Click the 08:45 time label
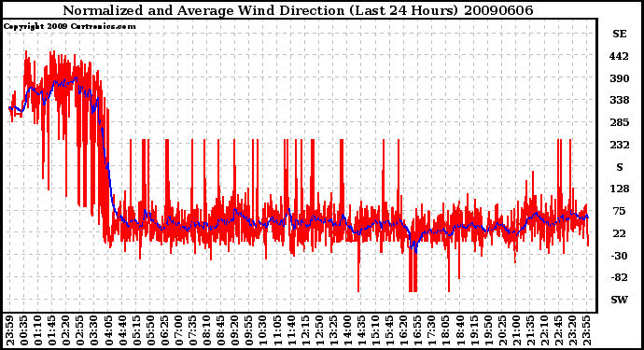Viewport: 644px width, 350px height. pyautogui.click(x=220, y=330)
